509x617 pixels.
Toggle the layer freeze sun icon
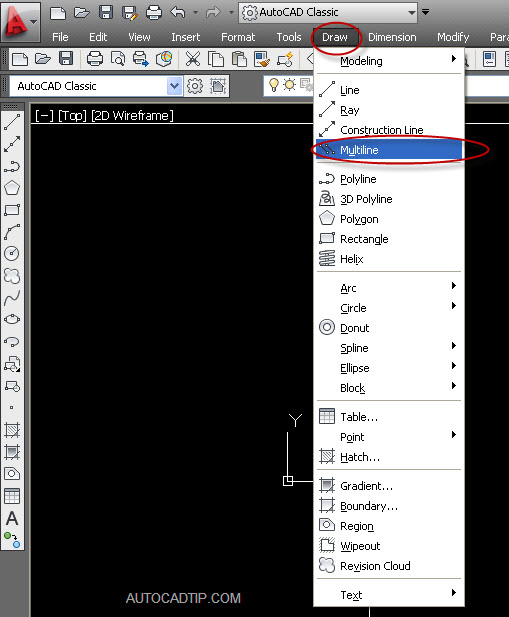coord(290,85)
